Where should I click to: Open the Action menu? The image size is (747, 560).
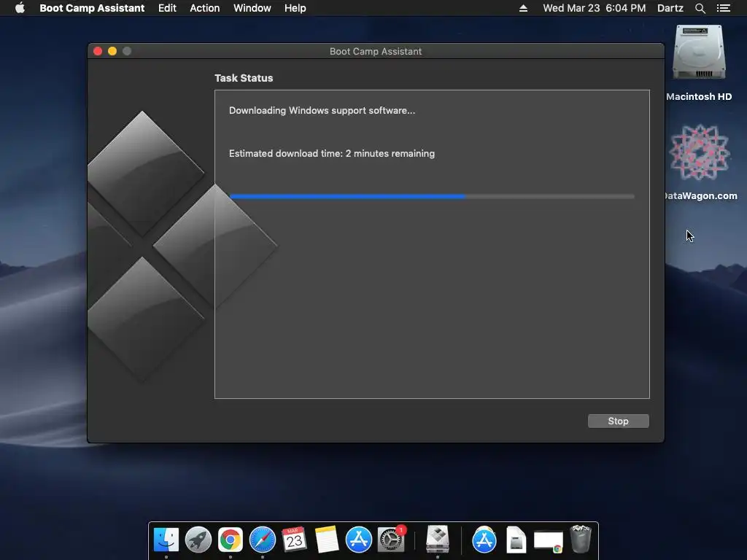tap(205, 8)
